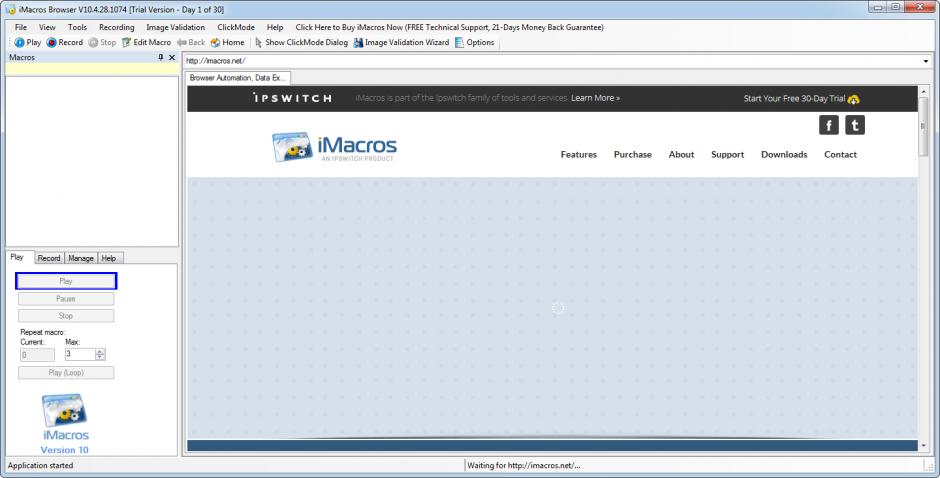Open Options from toolbar
940x478 pixels.
[x=474, y=43]
